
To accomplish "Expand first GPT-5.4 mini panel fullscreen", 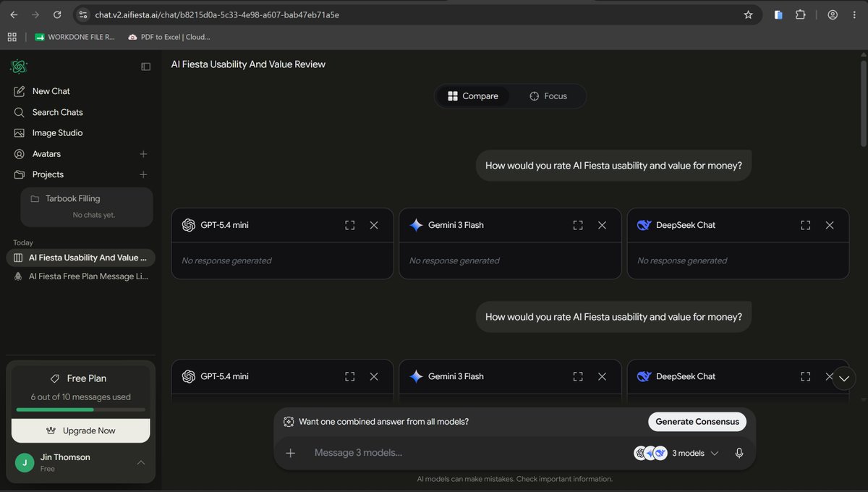I will [350, 225].
